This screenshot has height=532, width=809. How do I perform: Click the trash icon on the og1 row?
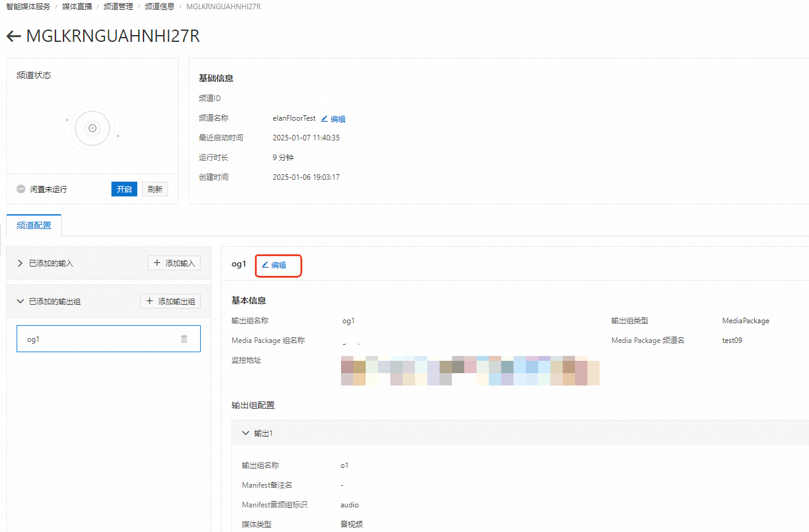coord(184,339)
